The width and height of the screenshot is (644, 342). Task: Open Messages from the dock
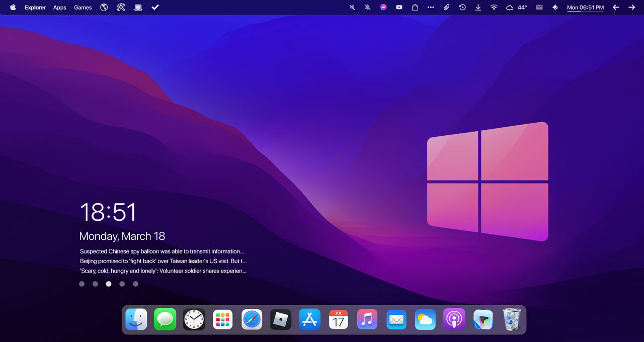(x=165, y=319)
